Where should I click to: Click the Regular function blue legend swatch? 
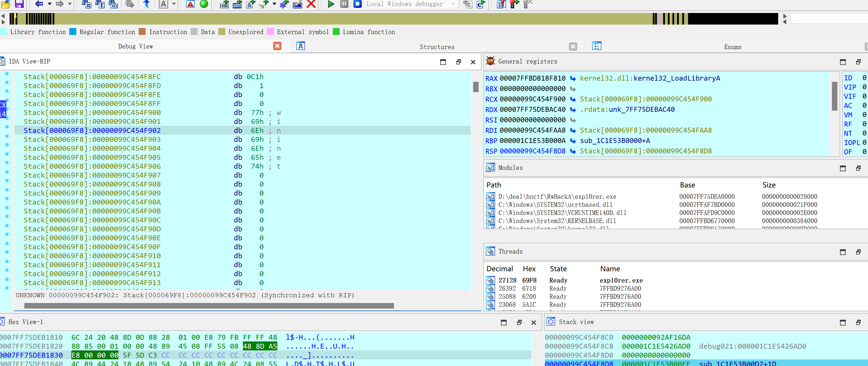73,32
